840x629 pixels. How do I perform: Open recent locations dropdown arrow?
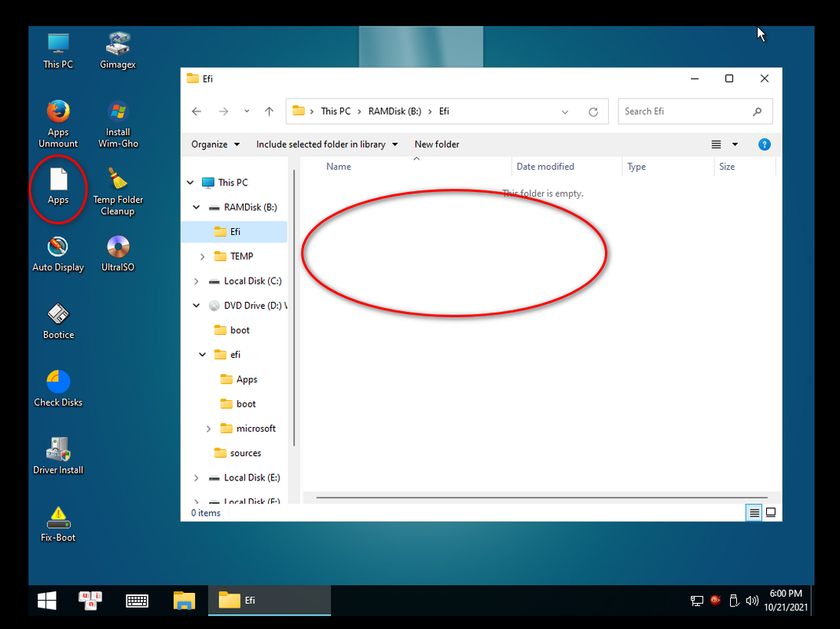pos(247,112)
